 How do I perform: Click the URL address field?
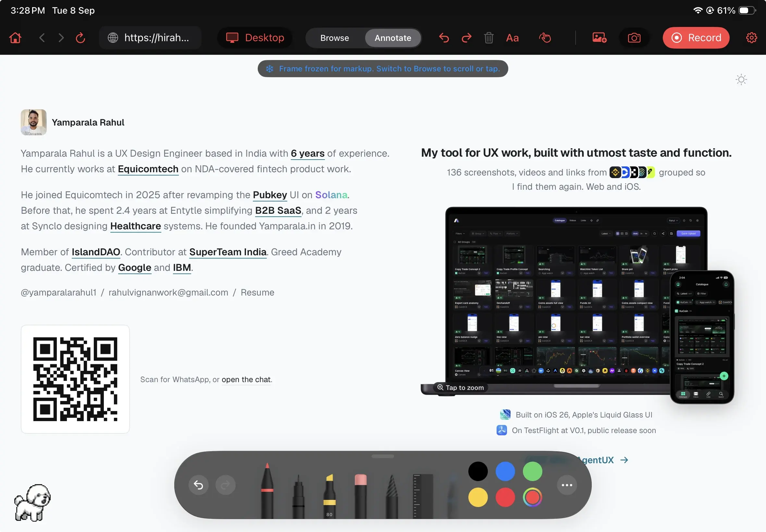pos(150,38)
